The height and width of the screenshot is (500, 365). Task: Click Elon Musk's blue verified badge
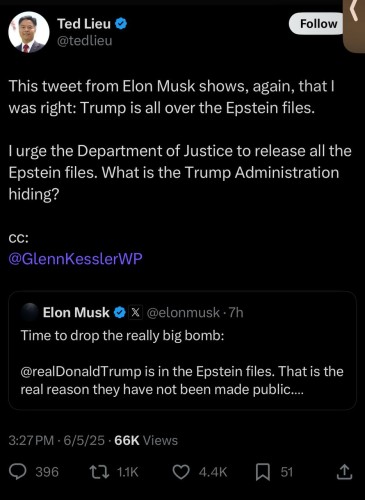[x=120, y=312]
